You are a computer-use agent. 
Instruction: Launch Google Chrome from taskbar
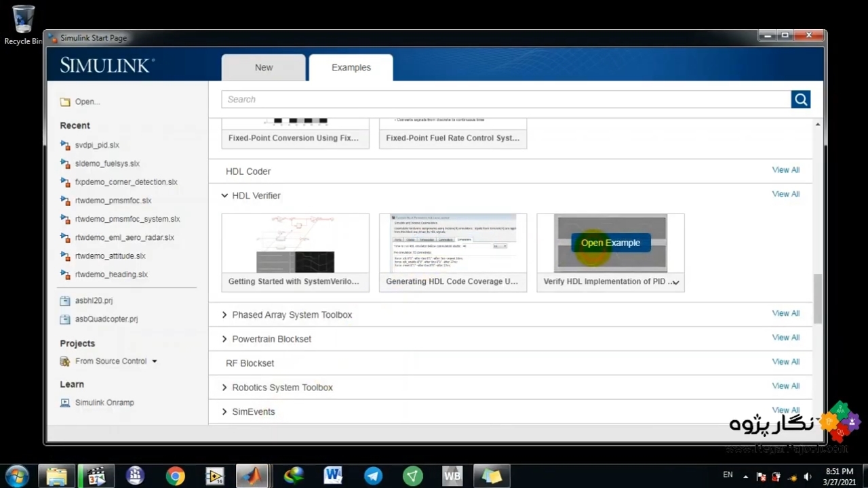(176, 476)
